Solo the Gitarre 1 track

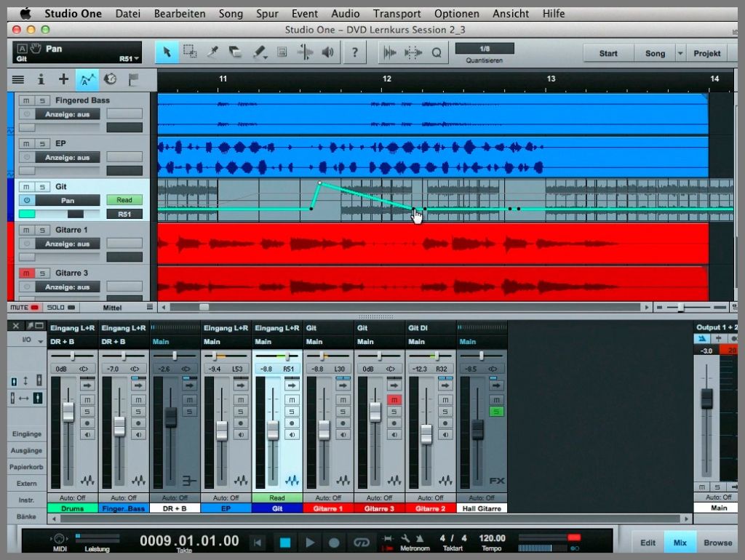42,230
